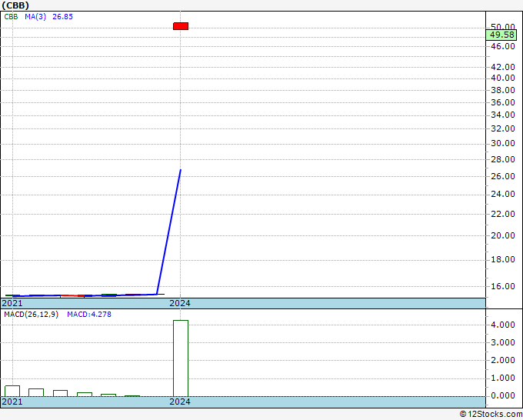523x420 pixels.
Task: Click the 49.58 current price tag
Action: pos(501,35)
